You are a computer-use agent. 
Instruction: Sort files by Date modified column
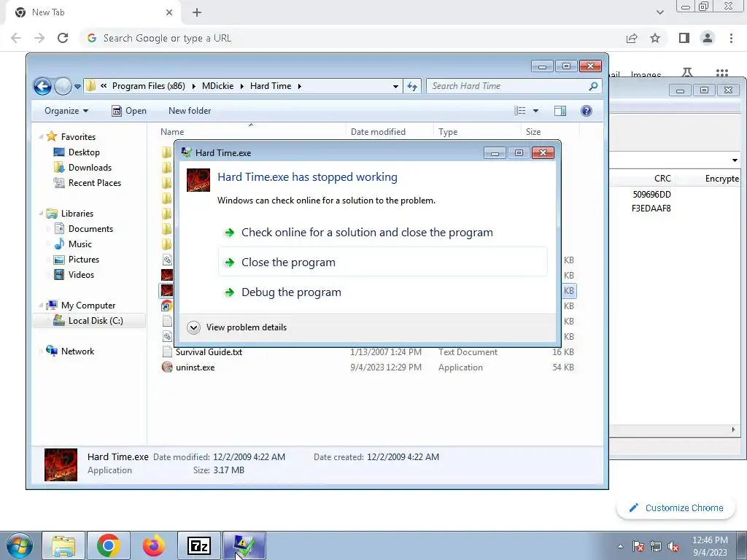(379, 132)
